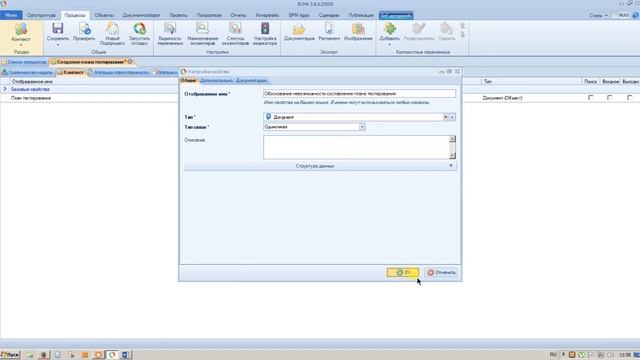Viewport: 640px width, 360px height.
Task: Open Настройка индикатора traffic-light icon
Action: click(x=265, y=29)
